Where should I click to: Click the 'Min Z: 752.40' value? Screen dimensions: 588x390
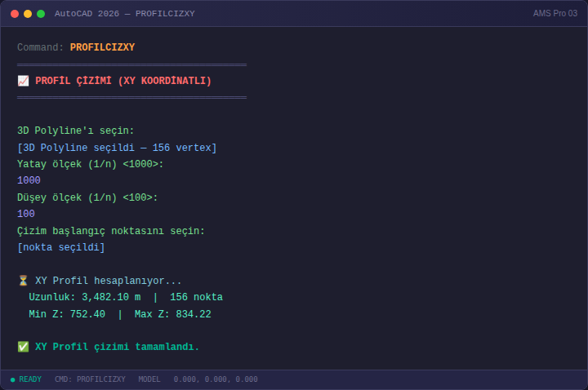tap(67, 314)
